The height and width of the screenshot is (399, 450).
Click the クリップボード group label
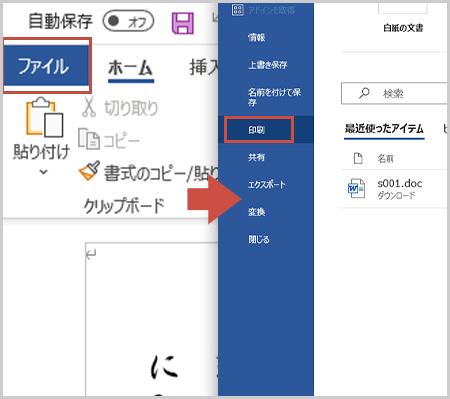124,206
